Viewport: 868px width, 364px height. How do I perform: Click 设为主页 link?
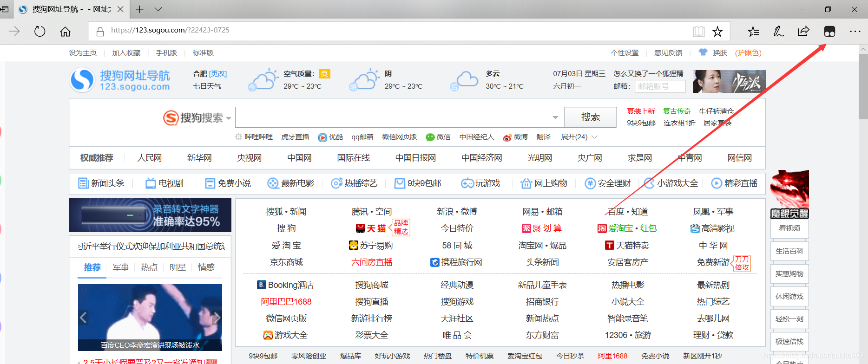[83, 53]
